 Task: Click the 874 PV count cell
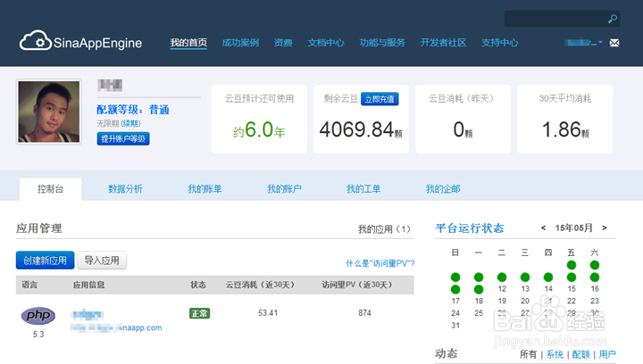364,313
